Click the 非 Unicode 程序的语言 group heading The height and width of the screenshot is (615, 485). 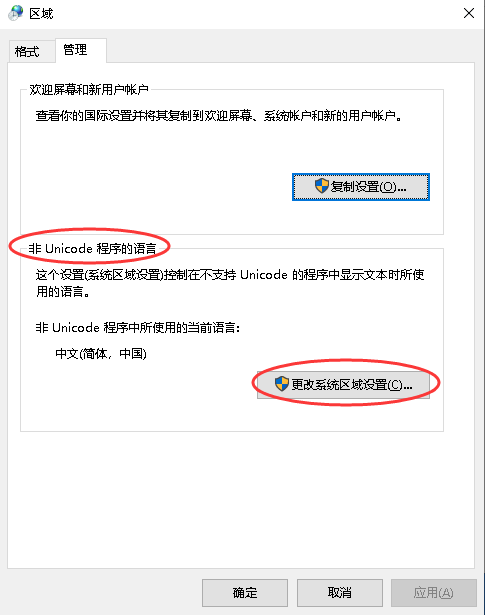[93, 248]
